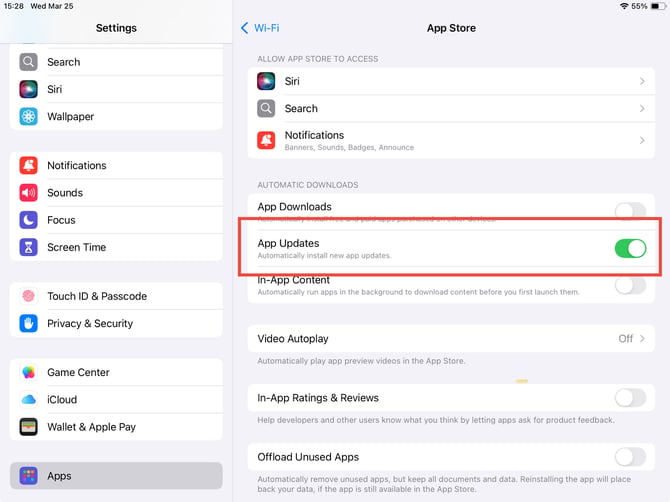Tap the Settings sidebar title
Screen dimensions: 670x502
[x=116, y=28]
